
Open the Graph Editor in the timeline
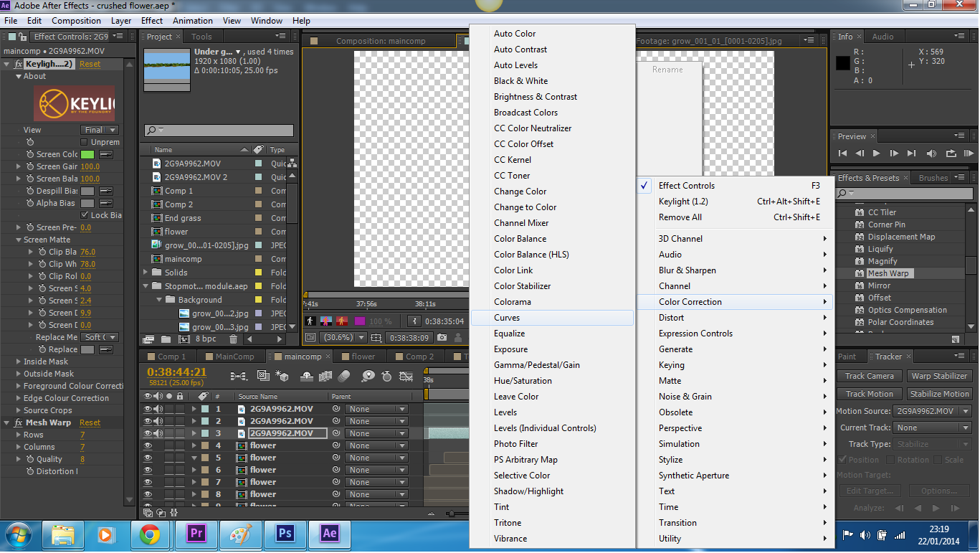(406, 377)
